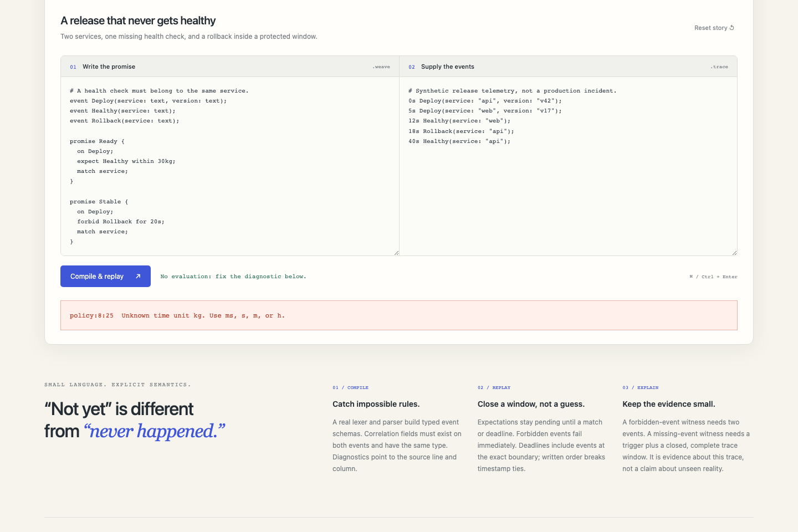
Task: Click the 'Keep the evidence small.' heading
Action: (668, 404)
